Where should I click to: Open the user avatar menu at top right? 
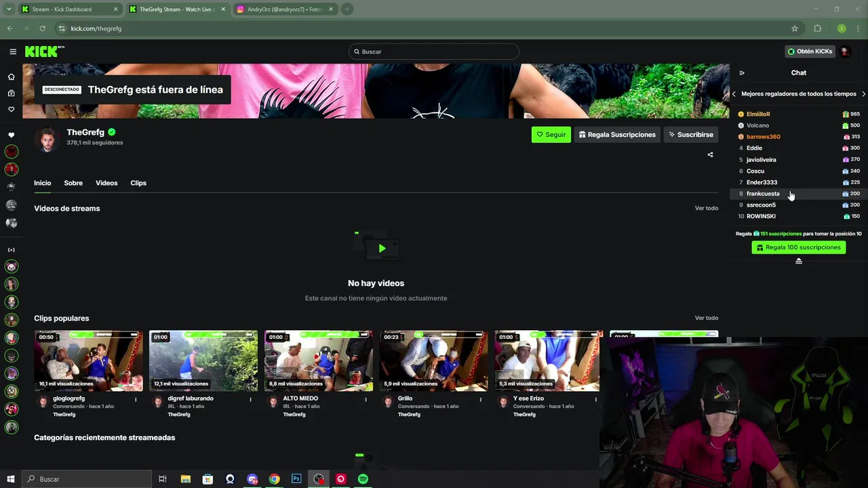(x=845, y=52)
